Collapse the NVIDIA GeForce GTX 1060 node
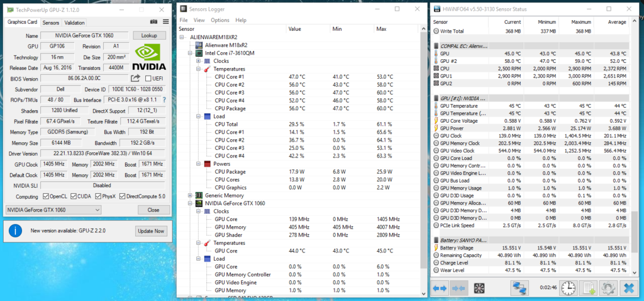The height and width of the screenshot is (301, 644). pos(190,203)
